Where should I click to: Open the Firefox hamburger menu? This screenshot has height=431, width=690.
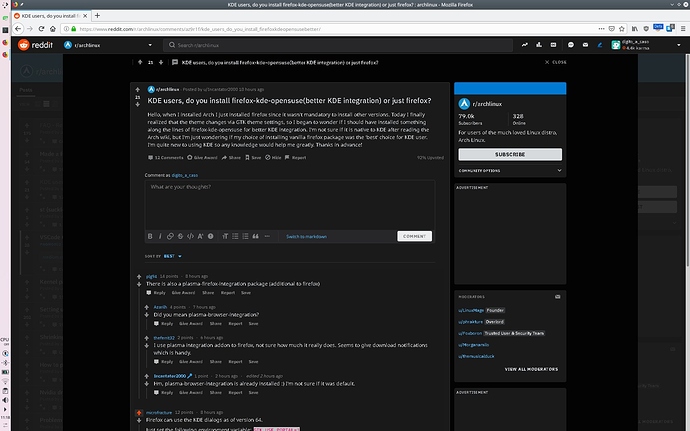point(683,29)
